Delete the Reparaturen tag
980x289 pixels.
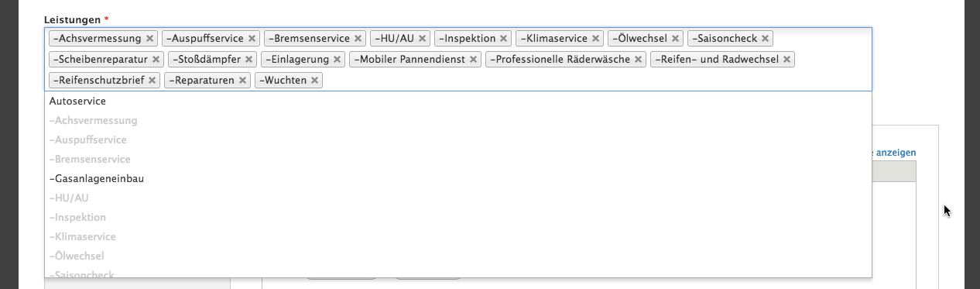pyautogui.click(x=242, y=80)
